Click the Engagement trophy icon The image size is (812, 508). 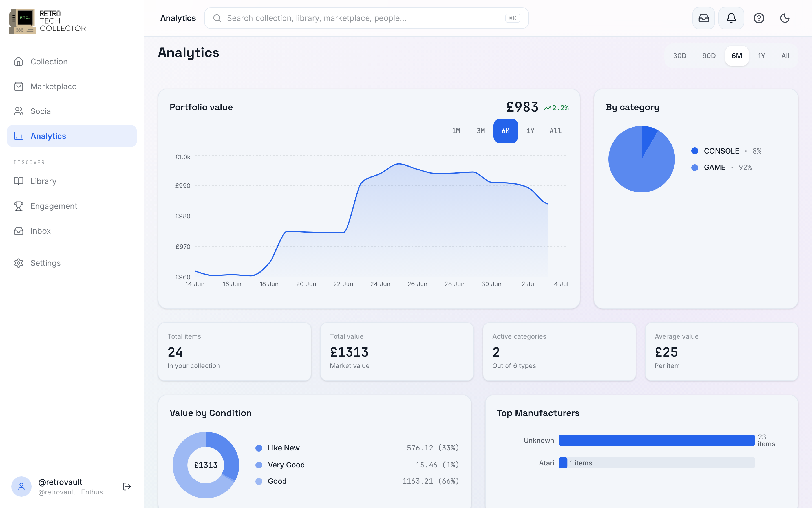pyautogui.click(x=19, y=206)
